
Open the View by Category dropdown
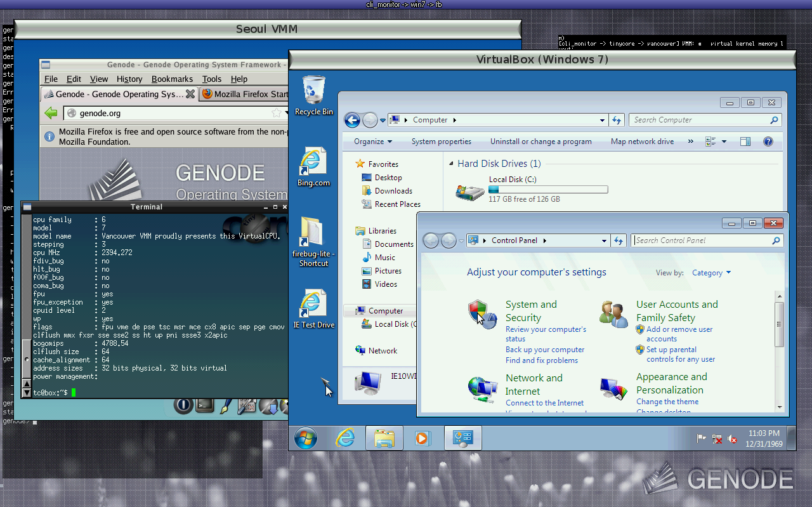coord(711,273)
